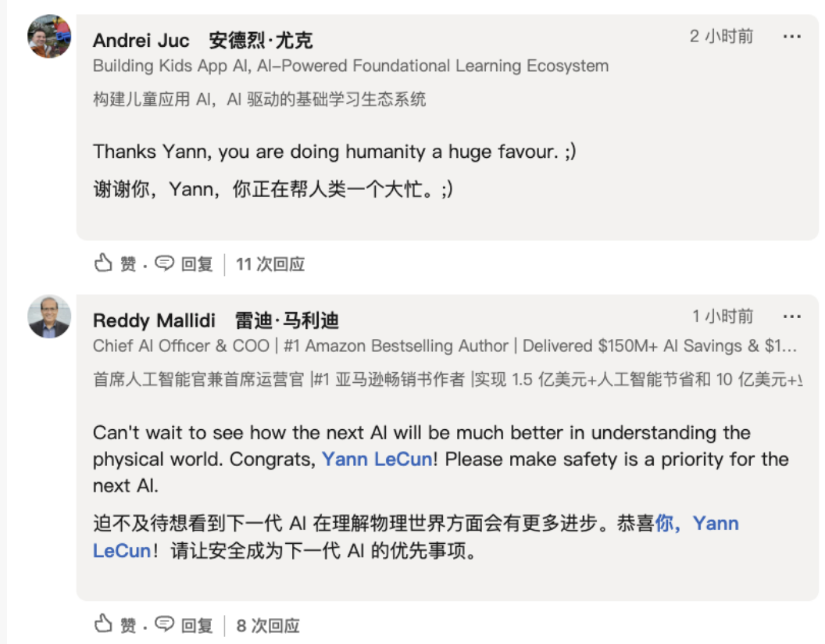
Task: Open the three-dot menu on Andrei Juc's comment
Action: [x=792, y=36]
